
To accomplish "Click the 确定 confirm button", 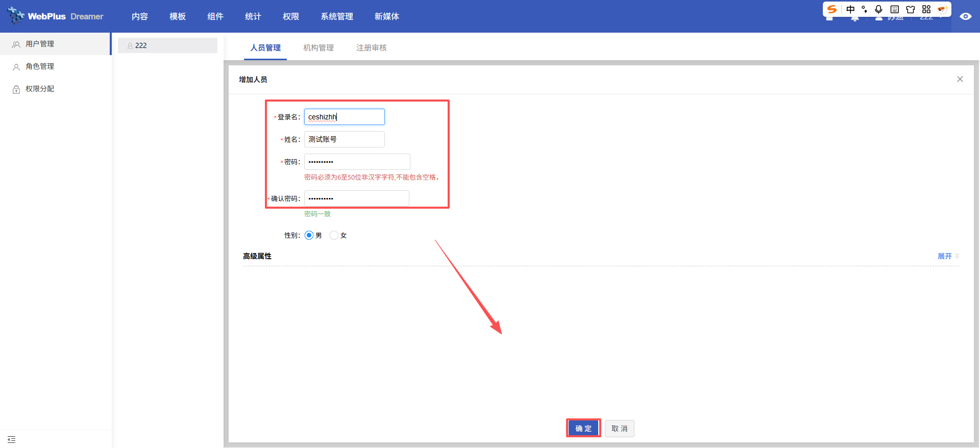I will point(583,429).
